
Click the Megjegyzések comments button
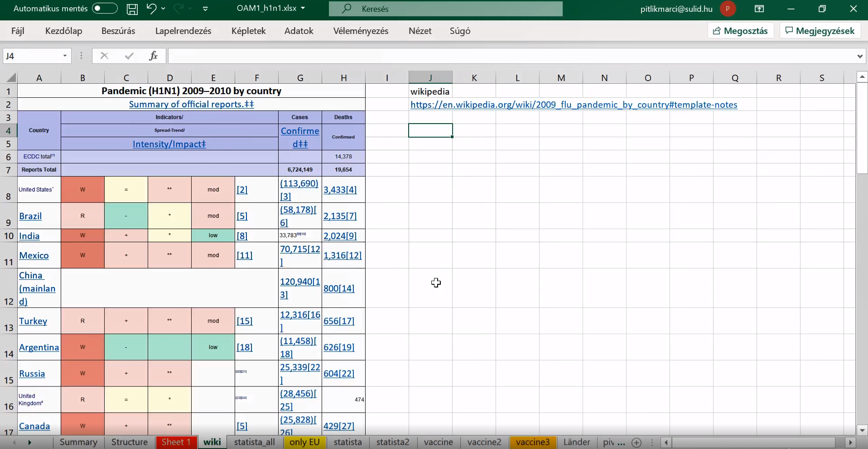click(x=820, y=31)
